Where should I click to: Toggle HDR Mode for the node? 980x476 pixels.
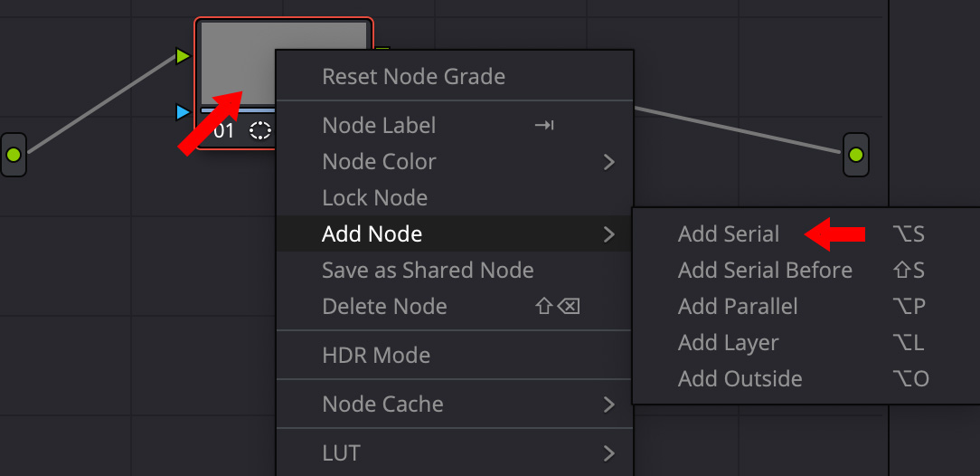tap(376, 356)
